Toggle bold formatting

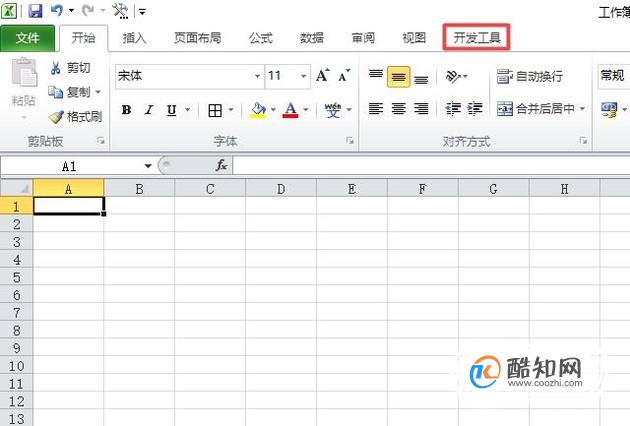[126, 110]
